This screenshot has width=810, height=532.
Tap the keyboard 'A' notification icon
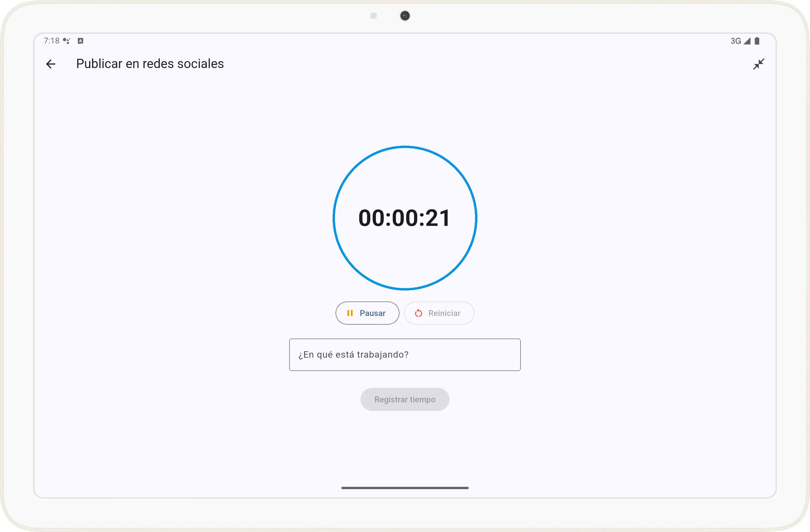coord(80,41)
